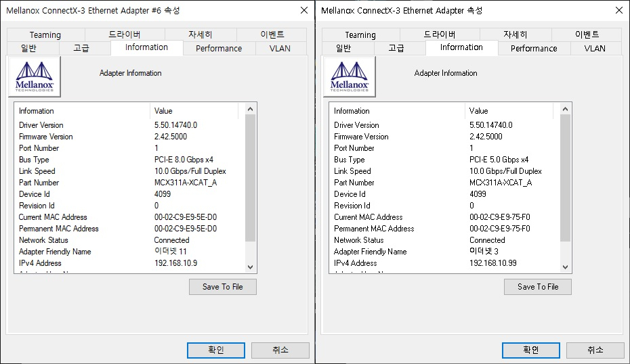The width and height of the screenshot is (630, 364).
Task: Click Save To File in Adapter #6 window
Action: tap(223, 287)
